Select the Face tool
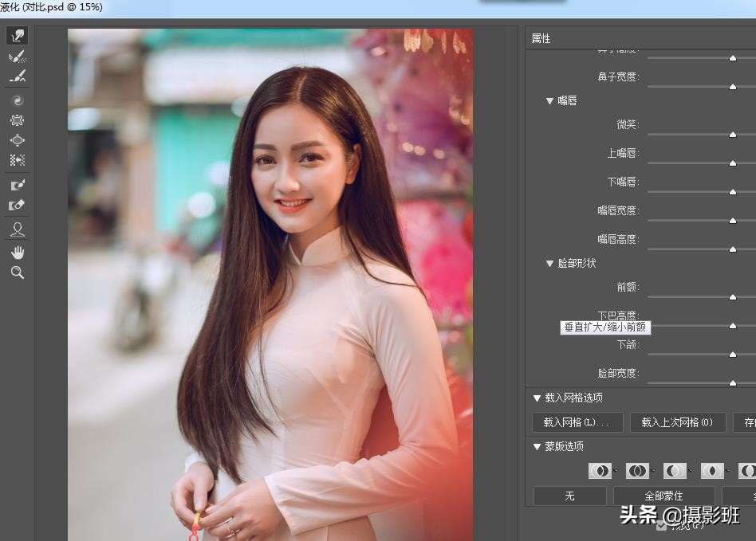This screenshot has height=541, width=756. tap(18, 229)
